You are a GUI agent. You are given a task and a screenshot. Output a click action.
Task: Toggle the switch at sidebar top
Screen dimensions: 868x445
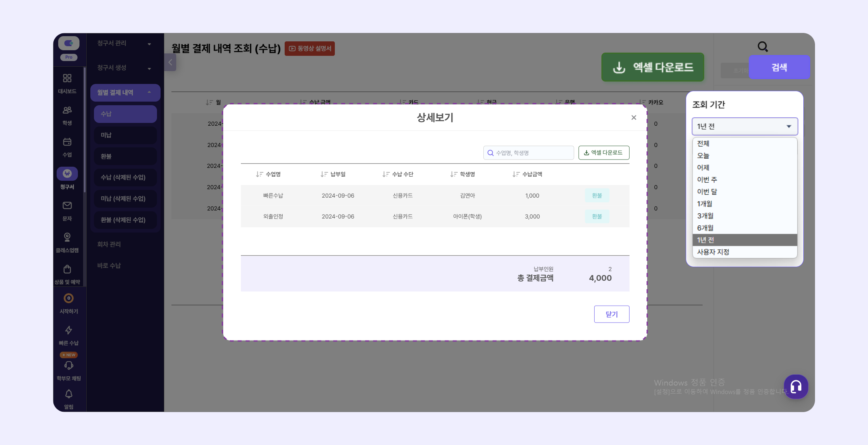click(x=69, y=43)
